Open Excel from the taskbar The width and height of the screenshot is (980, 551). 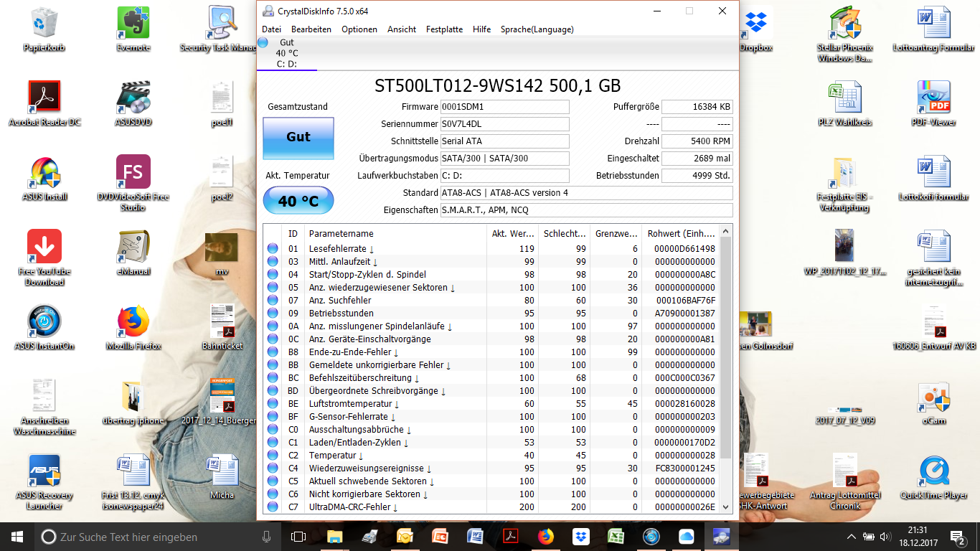tap(616, 537)
